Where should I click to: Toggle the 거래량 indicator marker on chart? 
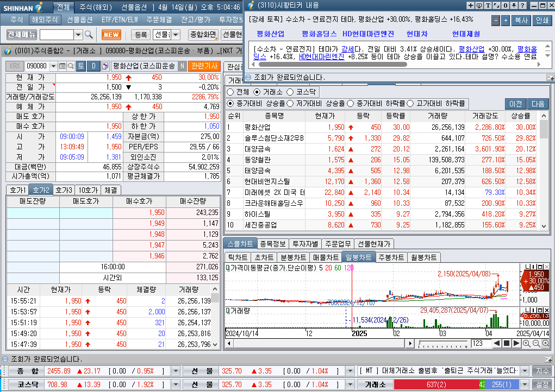[228, 311]
